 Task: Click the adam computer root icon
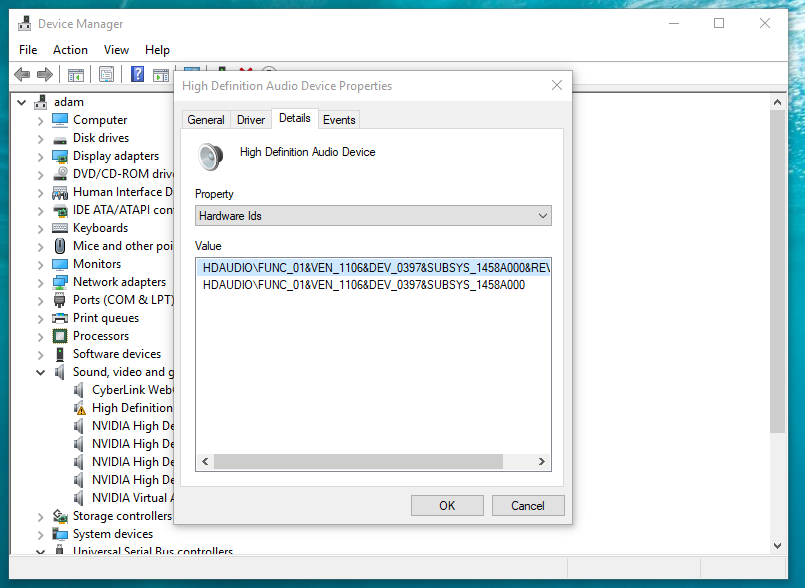(41, 102)
